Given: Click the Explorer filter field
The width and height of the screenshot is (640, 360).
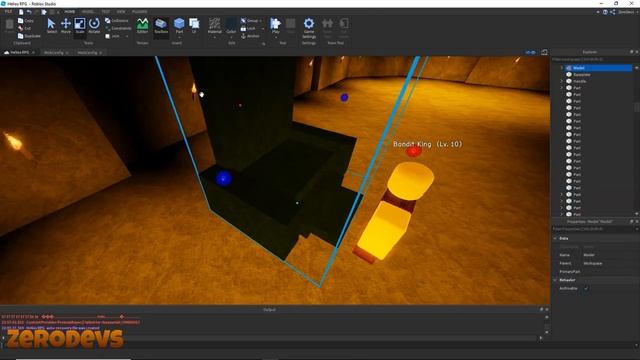Looking at the screenshot, I should click(x=595, y=60).
